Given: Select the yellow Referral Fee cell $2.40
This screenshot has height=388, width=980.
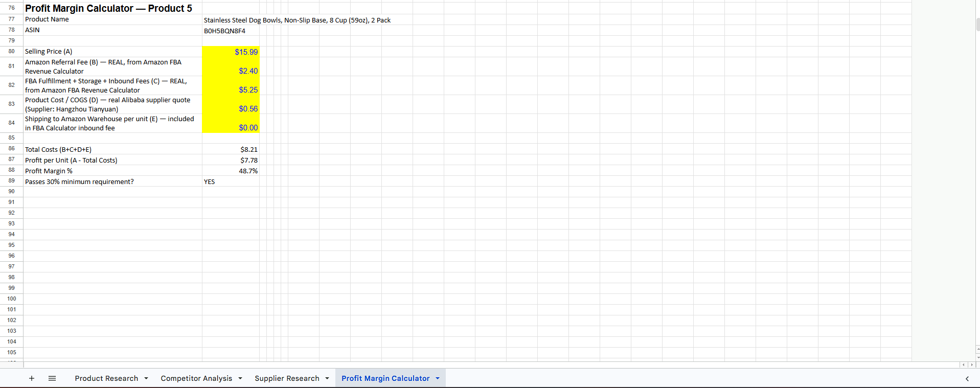Looking at the screenshot, I should (231, 66).
